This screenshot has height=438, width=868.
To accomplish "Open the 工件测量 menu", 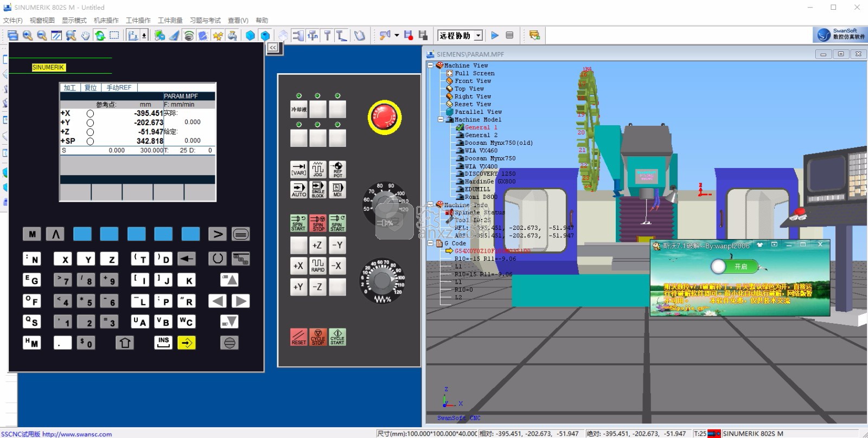I will tap(170, 21).
